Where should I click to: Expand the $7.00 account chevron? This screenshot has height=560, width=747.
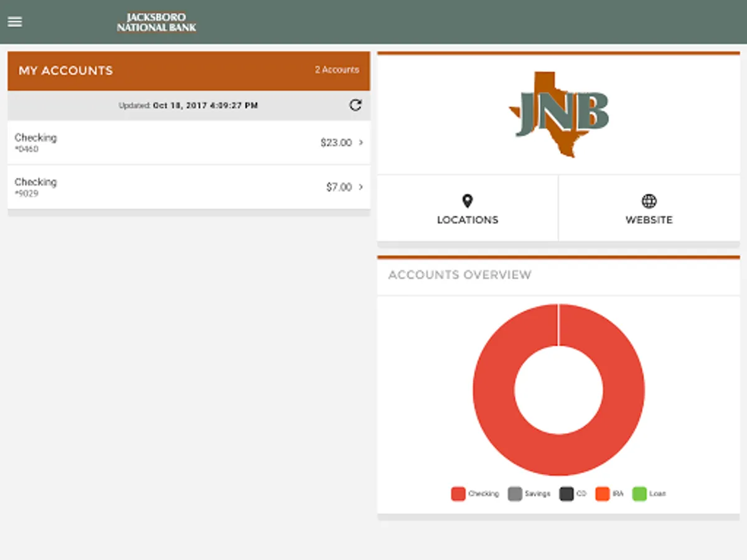(x=361, y=187)
